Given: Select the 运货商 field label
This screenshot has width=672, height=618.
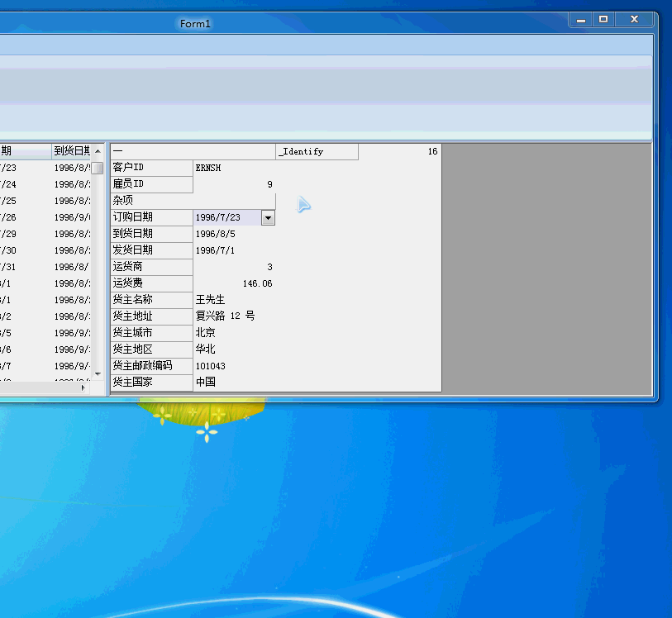Looking at the screenshot, I should click(152, 267).
